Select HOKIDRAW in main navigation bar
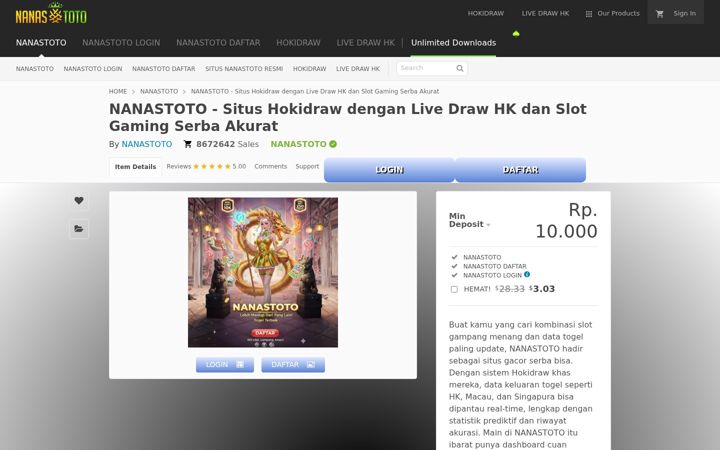 click(298, 43)
